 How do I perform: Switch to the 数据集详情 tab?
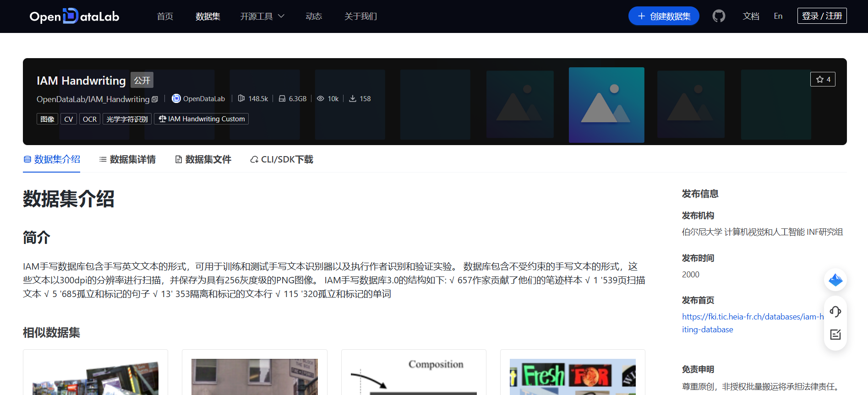127,159
